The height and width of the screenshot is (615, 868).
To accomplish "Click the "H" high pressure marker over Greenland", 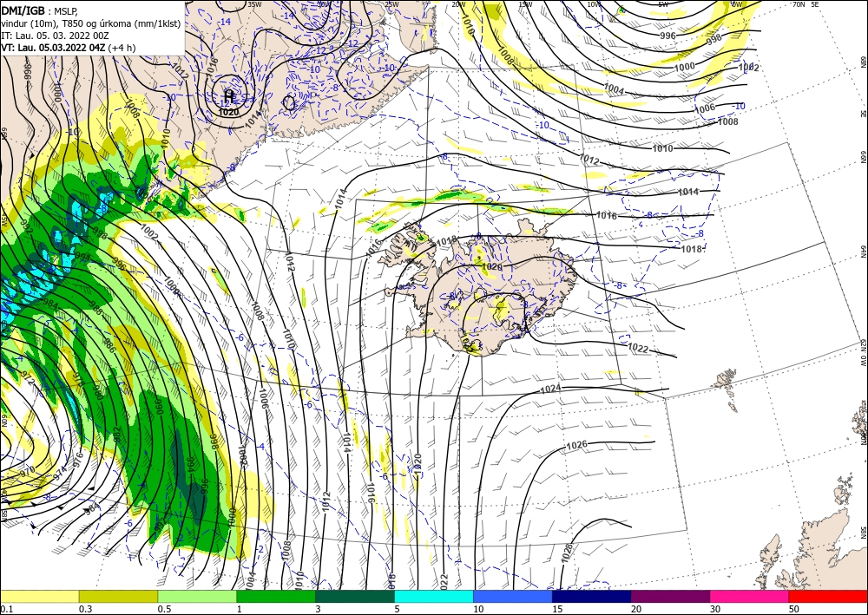I will [x=228, y=97].
